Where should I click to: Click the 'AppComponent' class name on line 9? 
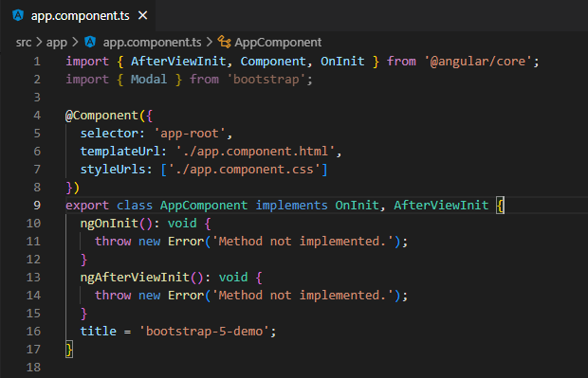pos(204,206)
